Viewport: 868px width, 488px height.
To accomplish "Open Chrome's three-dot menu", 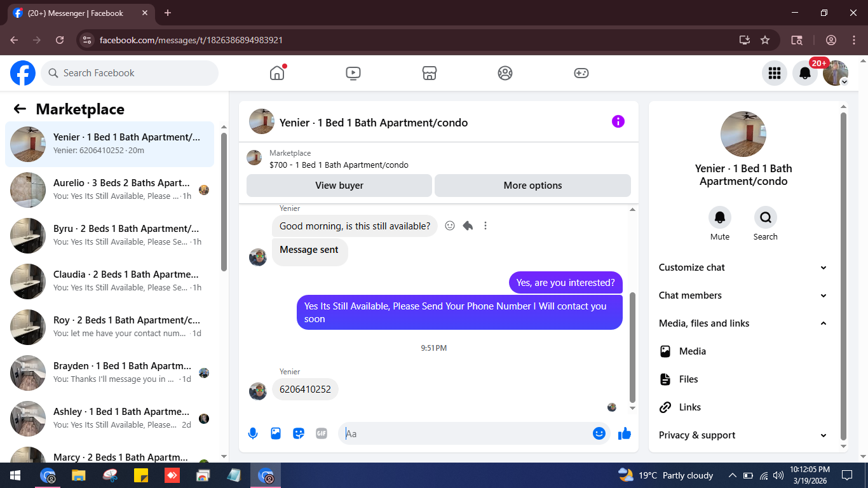I will tap(854, 40).
